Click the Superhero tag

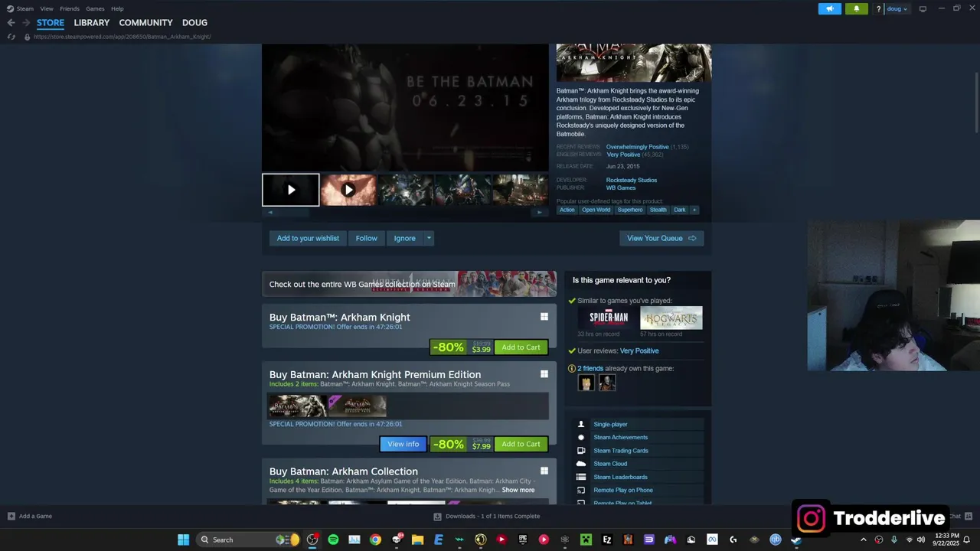630,210
